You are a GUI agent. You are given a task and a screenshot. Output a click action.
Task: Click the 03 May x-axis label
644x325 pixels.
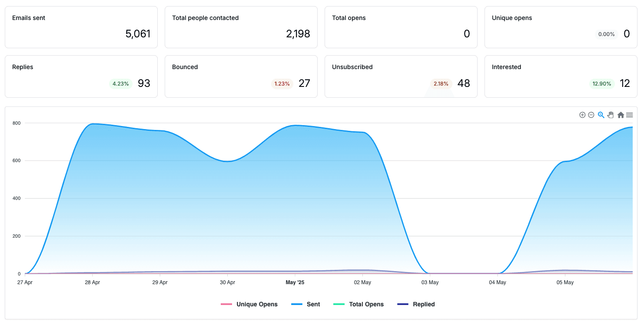point(430,282)
